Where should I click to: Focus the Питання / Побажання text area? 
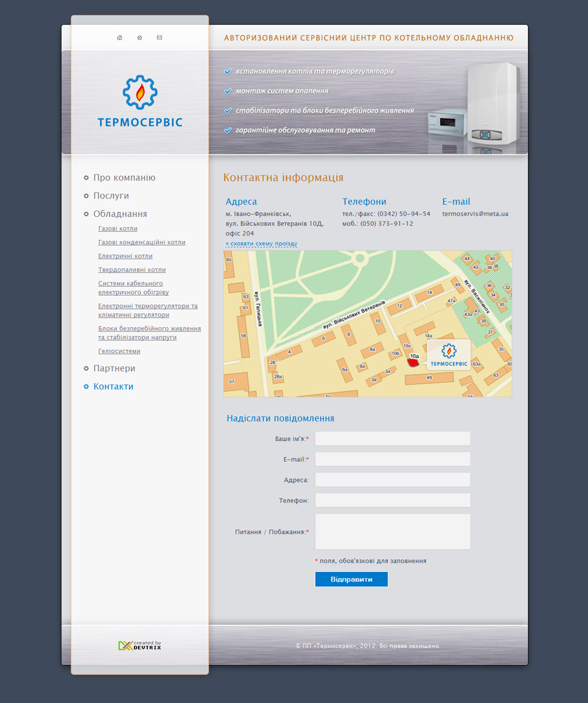click(393, 532)
